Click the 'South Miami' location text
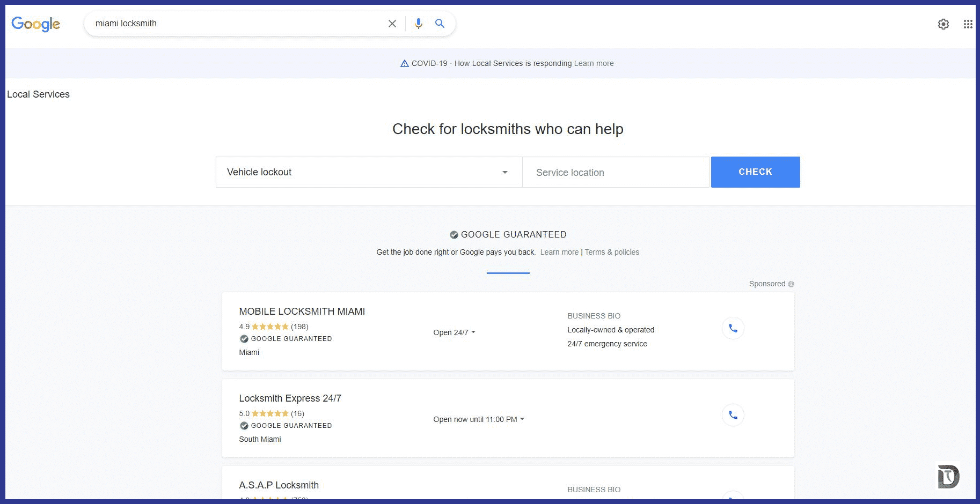This screenshot has width=980, height=504. pos(260,439)
